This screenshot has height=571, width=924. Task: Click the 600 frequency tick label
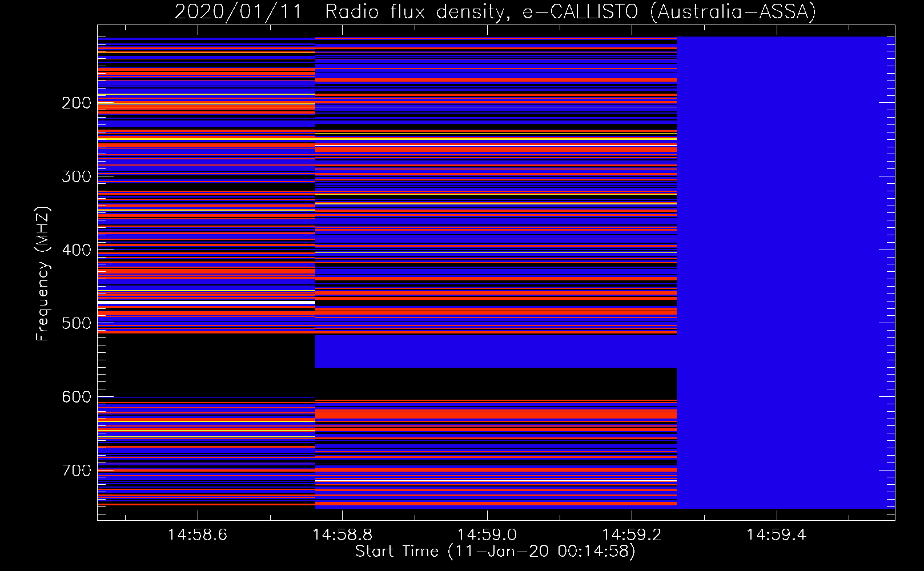coord(77,397)
